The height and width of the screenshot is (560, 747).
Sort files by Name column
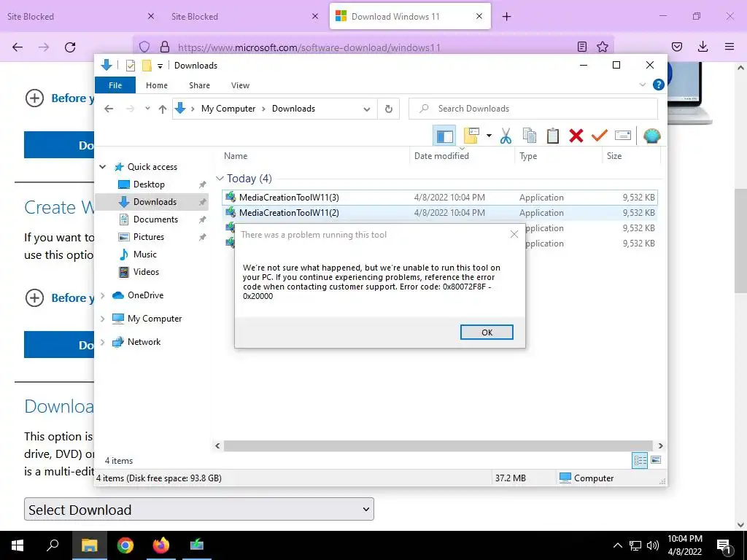pyautogui.click(x=315, y=156)
